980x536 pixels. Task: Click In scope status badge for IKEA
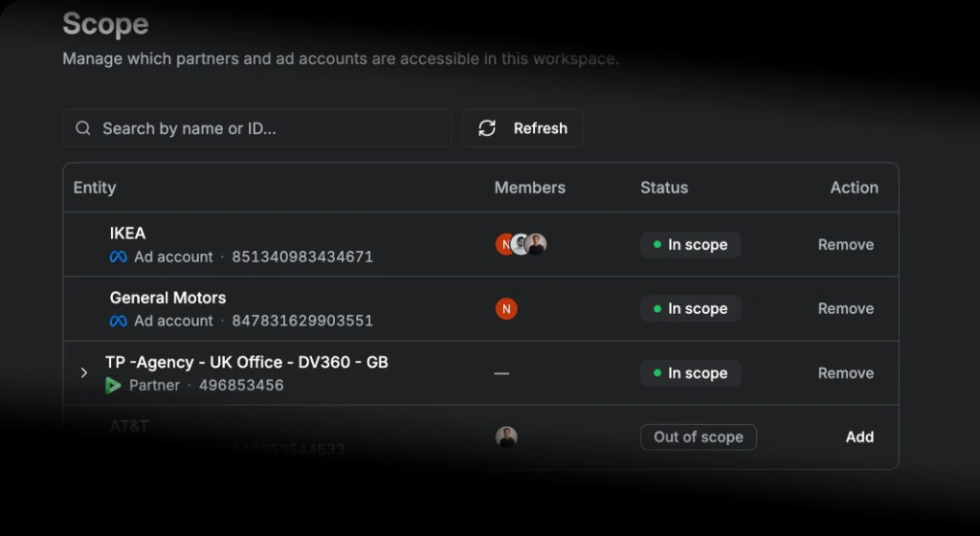coord(691,245)
